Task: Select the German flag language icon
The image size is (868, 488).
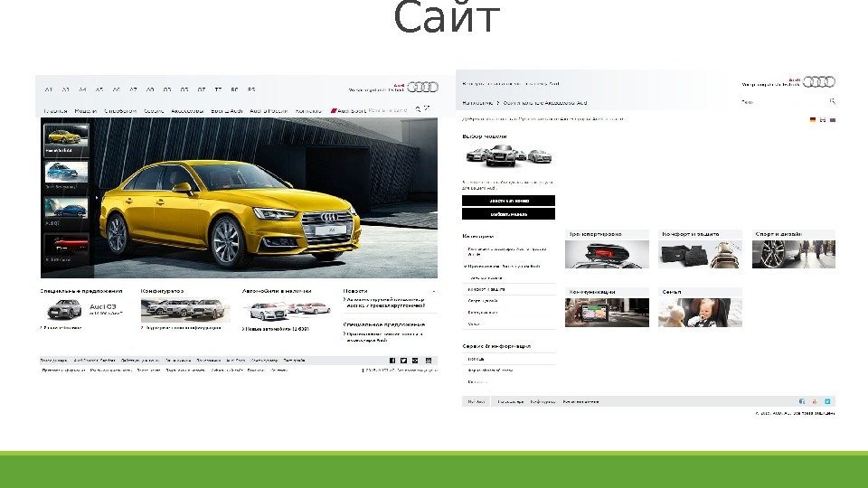Action: click(x=813, y=119)
